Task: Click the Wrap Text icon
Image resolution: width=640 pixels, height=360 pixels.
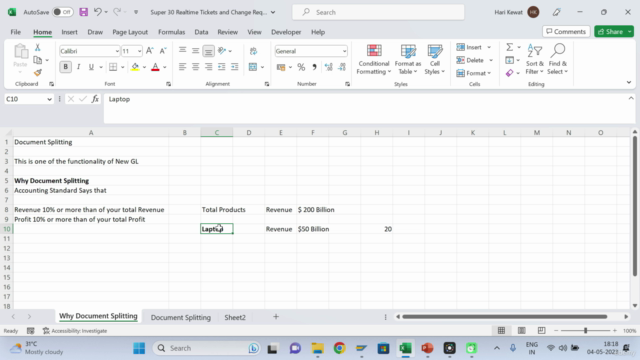Action: tap(253, 51)
